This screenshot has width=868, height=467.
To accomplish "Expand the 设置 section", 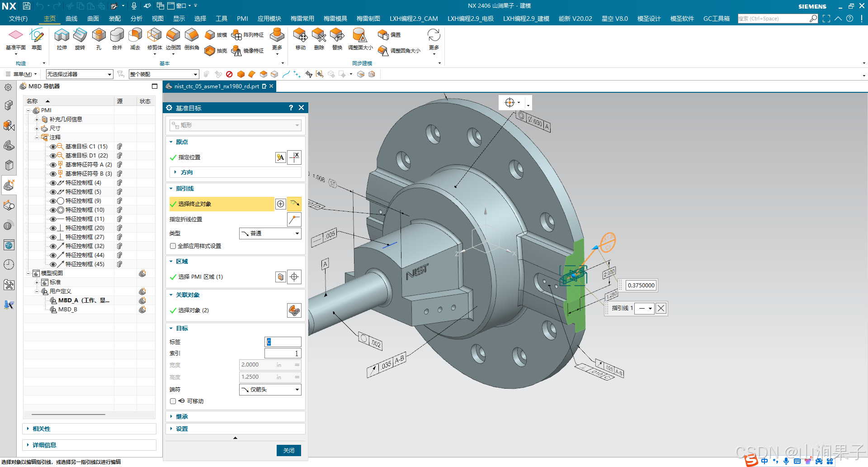I will tap(235, 429).
